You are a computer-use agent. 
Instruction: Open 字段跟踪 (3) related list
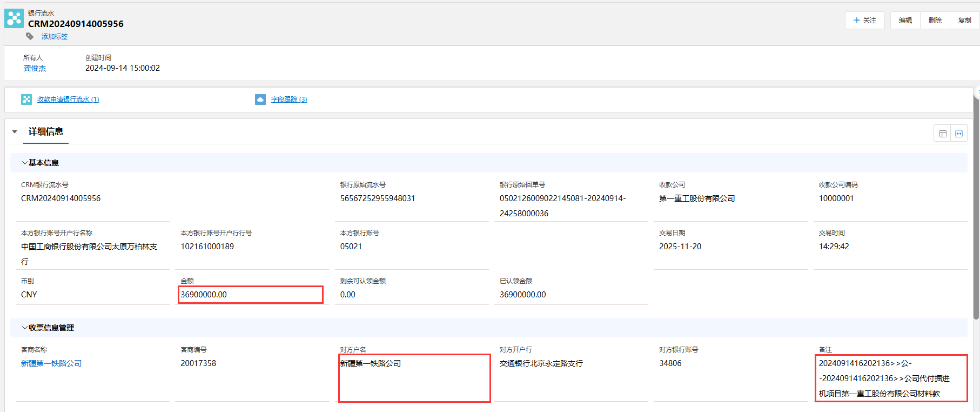[289, 99]
